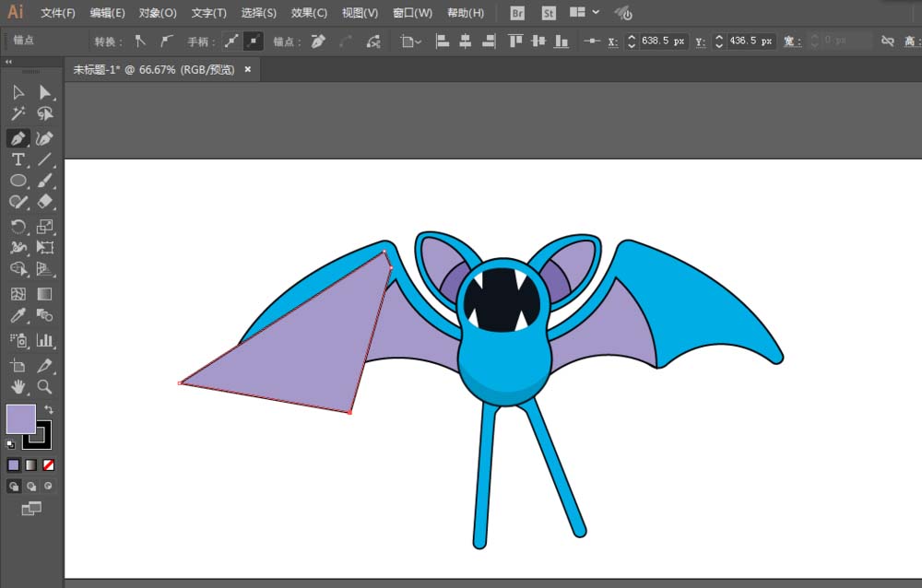Open the 文字(T) menu
Screen dimensions: 922x588
[x=208, y=13]
